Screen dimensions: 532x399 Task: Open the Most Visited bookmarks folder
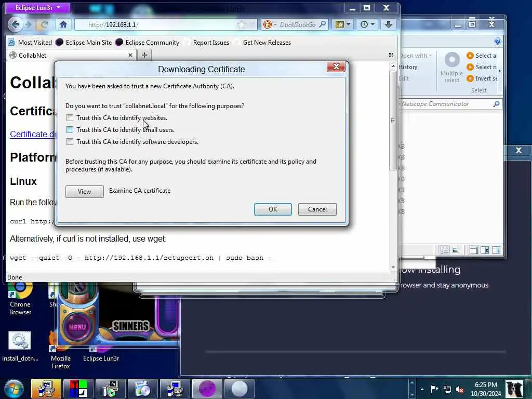(x=30, y=43)
